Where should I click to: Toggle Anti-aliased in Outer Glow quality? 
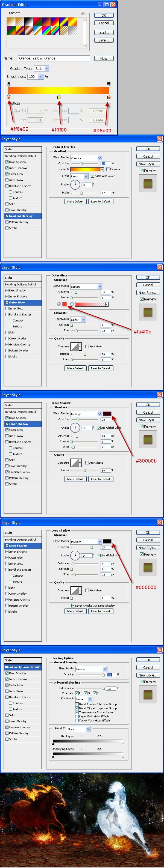[x=87, y=346]
